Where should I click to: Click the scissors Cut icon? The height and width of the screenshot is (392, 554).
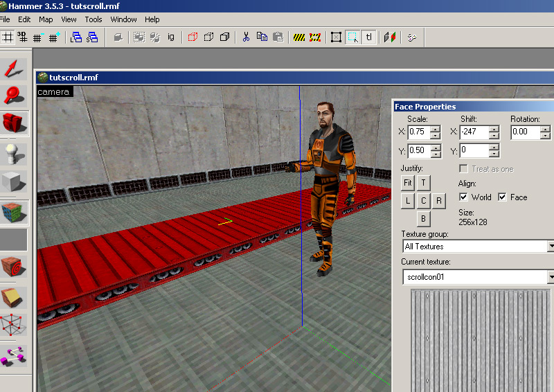pyautogui.click(x=246, y=37)
